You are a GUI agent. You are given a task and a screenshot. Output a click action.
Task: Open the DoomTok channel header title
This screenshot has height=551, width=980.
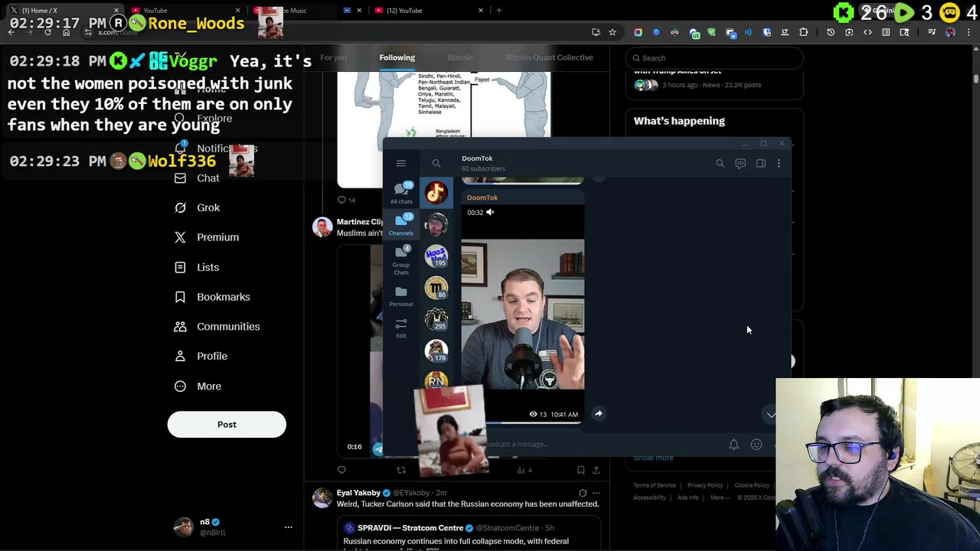[477, 158]
